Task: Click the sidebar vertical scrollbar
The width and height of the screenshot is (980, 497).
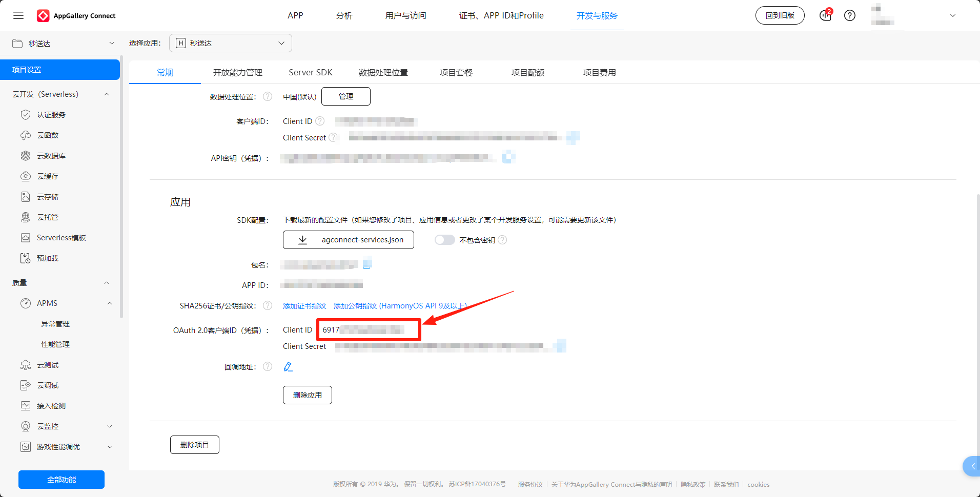Action: (121, 187)
